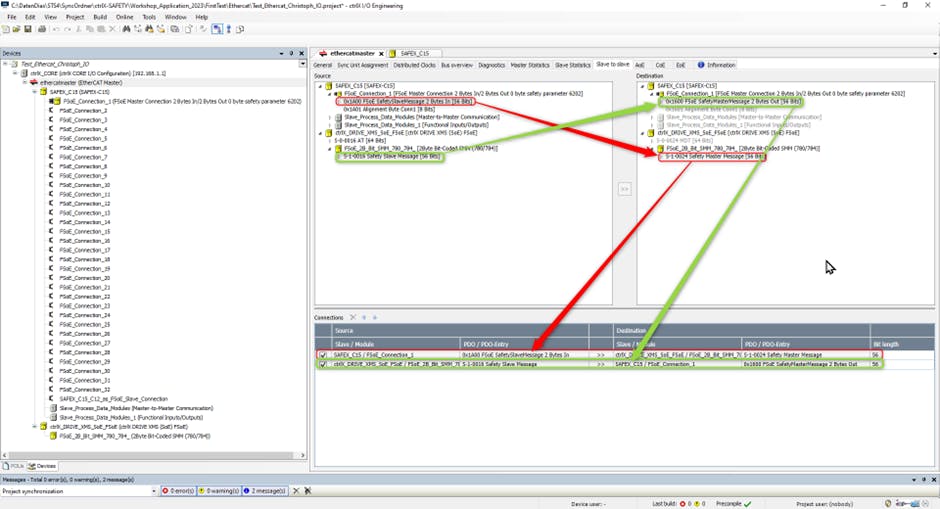Open the Project synchronization dropdown

(x=153, y=491)
